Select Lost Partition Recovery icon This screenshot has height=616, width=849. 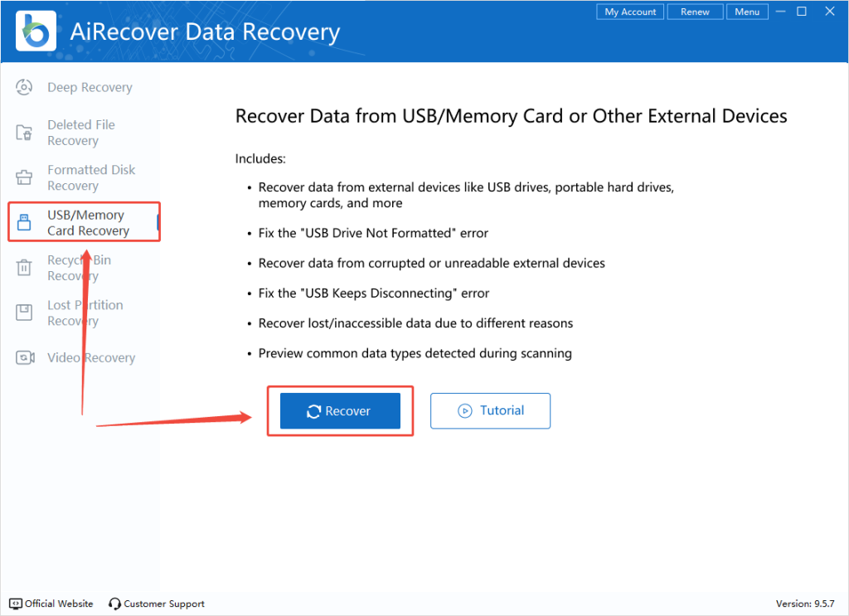coord(24,312)
